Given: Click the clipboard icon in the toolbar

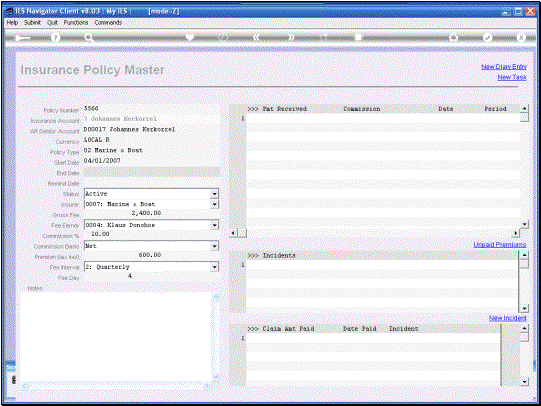Looking at the screenshot, I should tap(358, 37).
